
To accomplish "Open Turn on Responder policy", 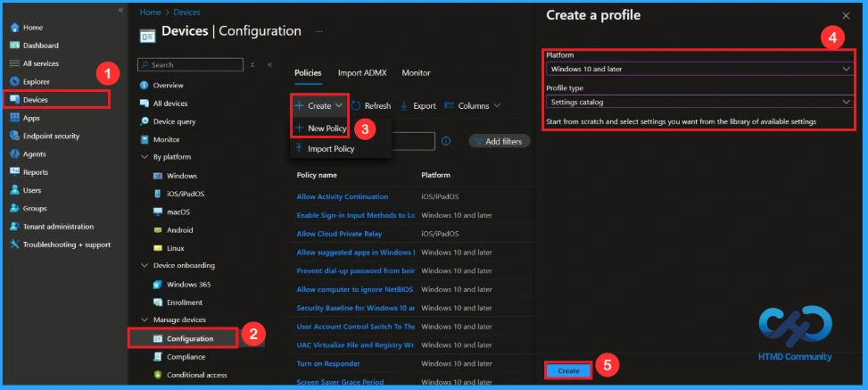I will tap(328, 363).
